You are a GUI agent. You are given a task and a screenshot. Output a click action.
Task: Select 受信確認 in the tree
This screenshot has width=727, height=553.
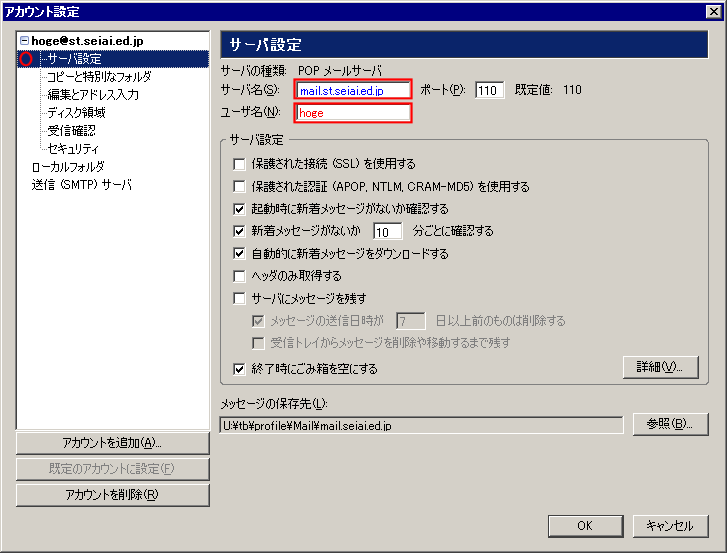[71, 131]
